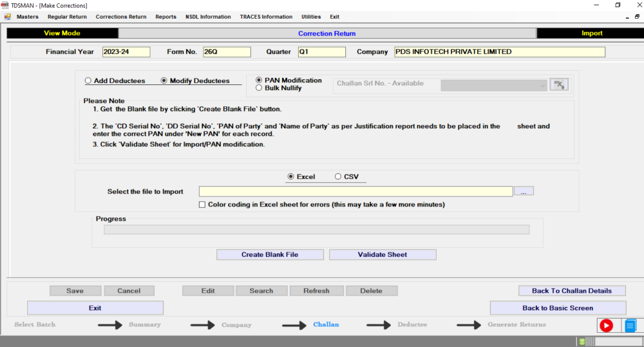
Task: Click the Quarter field Q1
Action: tap(321, 52)
